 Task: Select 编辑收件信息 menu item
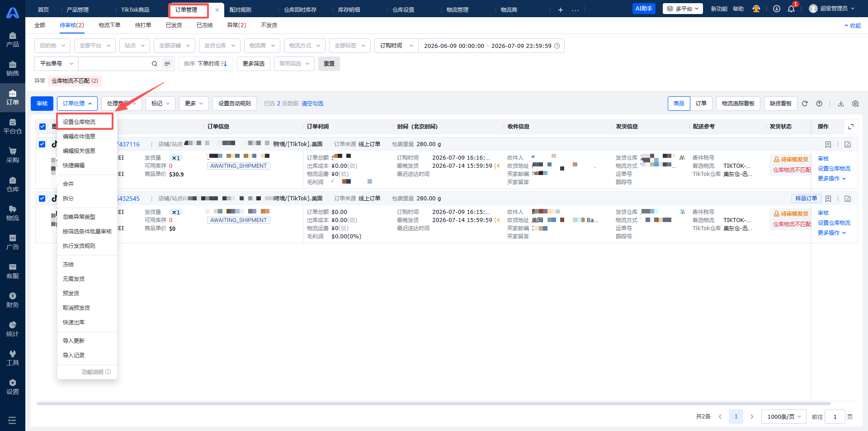point(79,137)
